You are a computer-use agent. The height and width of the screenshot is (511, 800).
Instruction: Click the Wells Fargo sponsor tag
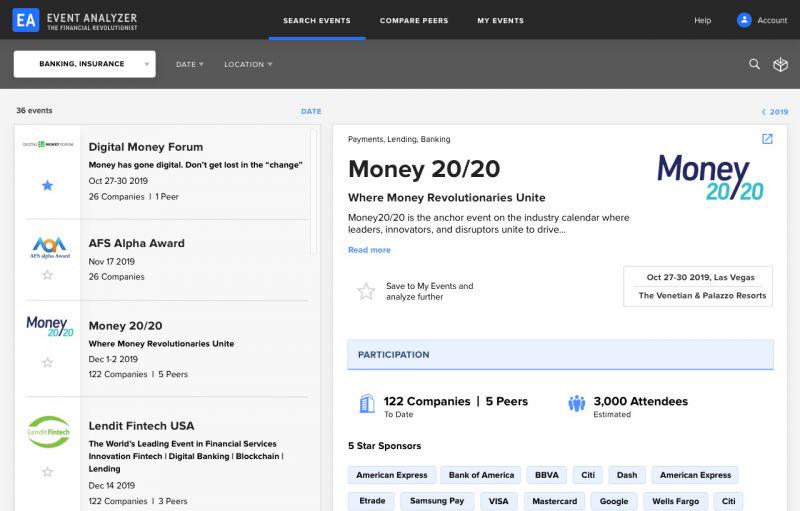click(x=676, y=501)
